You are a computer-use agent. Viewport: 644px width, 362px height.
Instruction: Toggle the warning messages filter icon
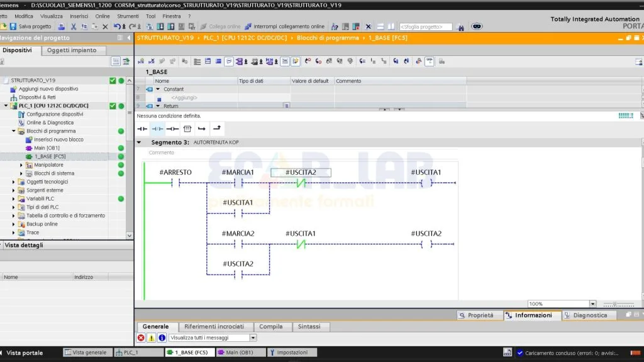tap(151, 337)
